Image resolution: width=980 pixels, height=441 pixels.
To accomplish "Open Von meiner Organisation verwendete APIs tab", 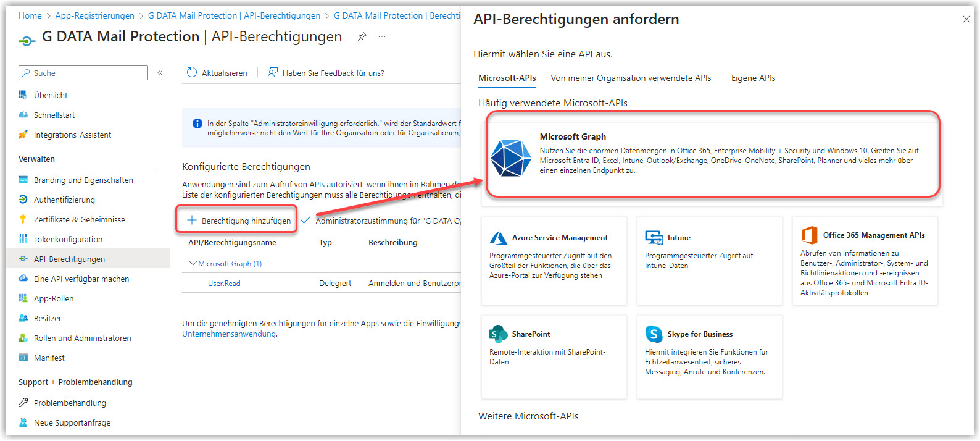I will coord(631,78).
